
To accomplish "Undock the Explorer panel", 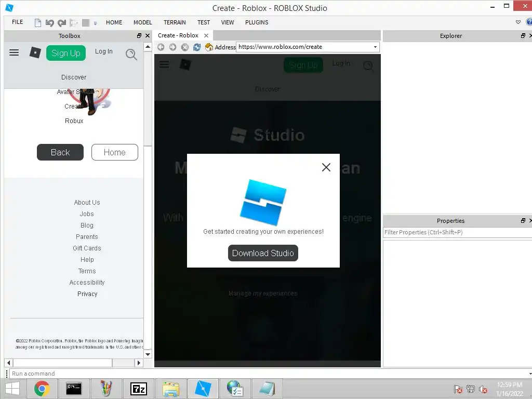I will coord(523,36).
